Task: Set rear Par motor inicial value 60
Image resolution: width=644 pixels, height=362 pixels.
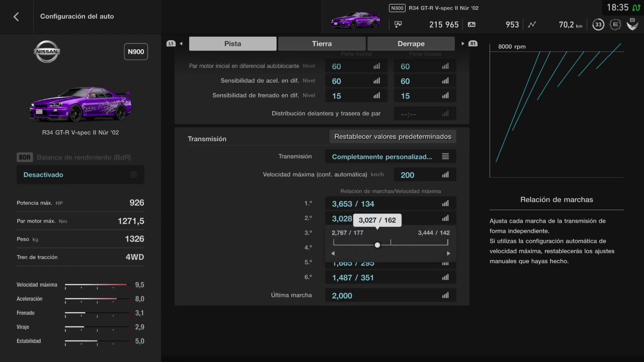Action: 425,66
